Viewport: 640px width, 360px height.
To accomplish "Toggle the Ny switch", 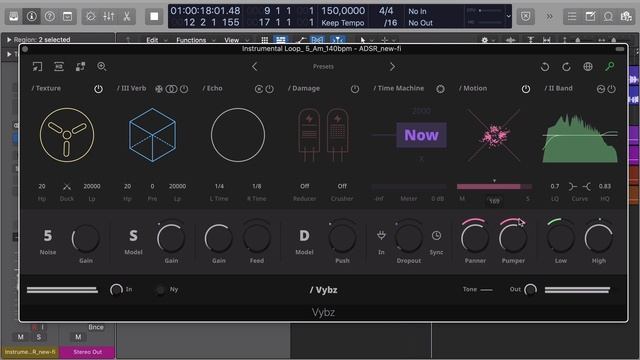I will pos(160,290).
